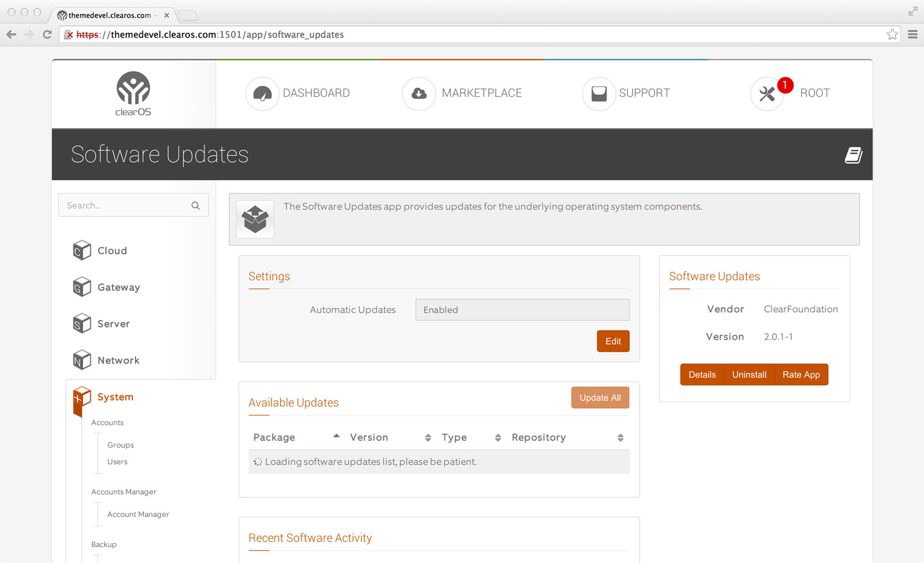Click the Edit button in Settings
The height and width of the screenshot is (563, 924).
tap(613, 341)
